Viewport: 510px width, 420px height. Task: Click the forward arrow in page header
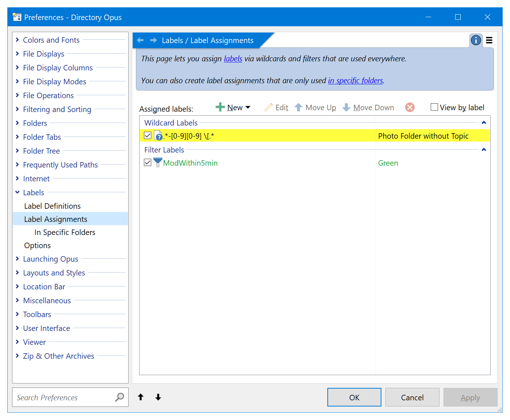click(153, 41)
